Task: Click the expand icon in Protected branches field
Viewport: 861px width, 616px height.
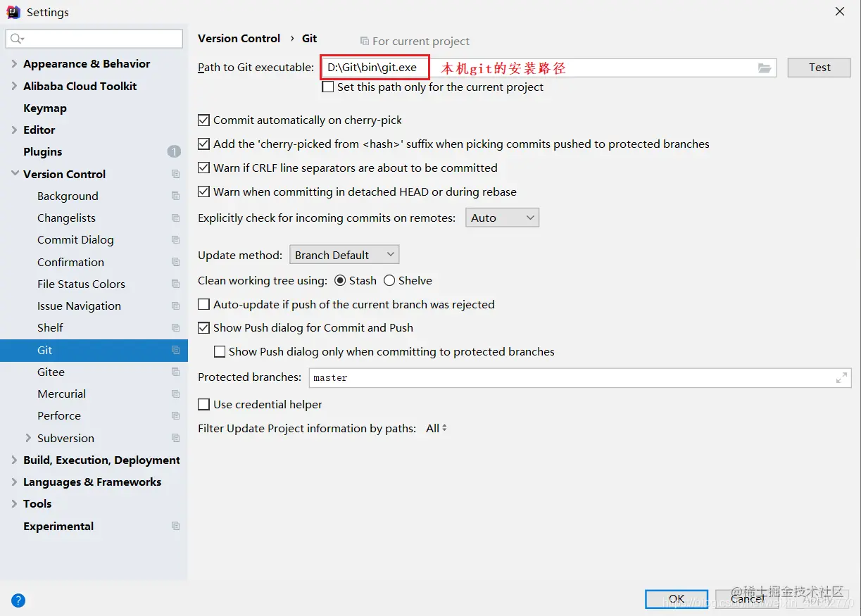Action: [x=841, y=378]
